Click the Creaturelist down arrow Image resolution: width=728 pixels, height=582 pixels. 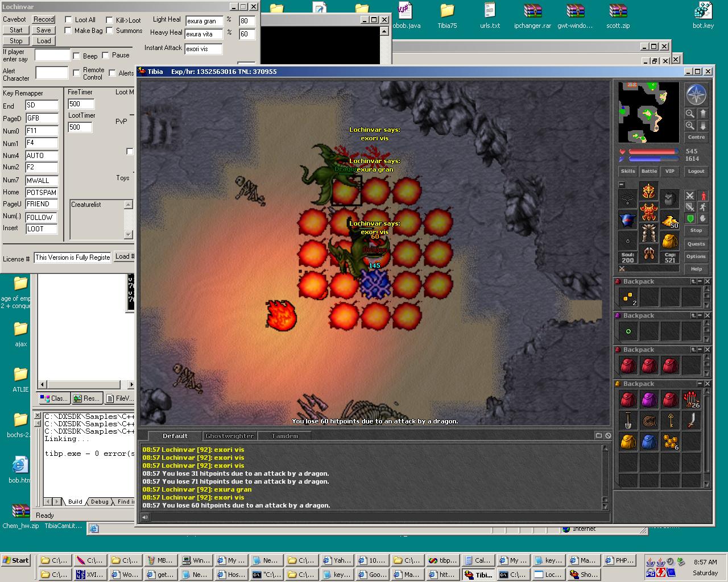[129, 235]
